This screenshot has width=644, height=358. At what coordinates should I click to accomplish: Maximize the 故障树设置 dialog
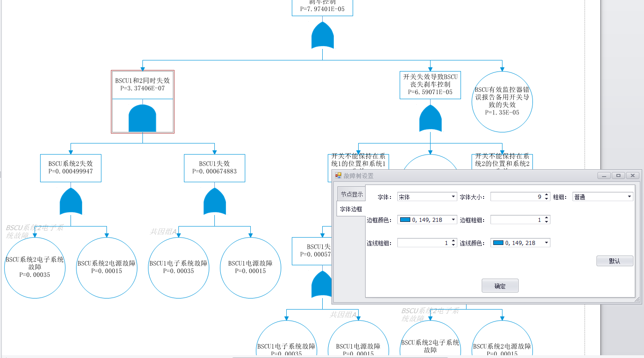(x=619, y=175)
